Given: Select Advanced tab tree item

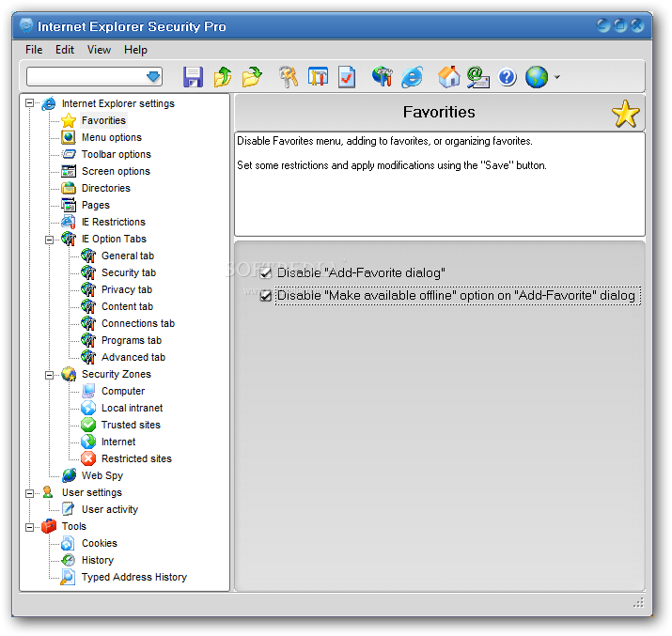Looking at the screenshot, I should (x=133, y=357).
